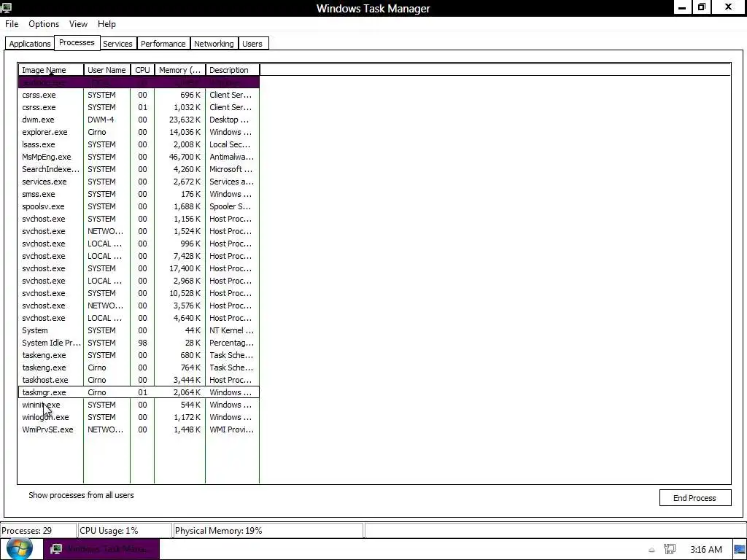Select svchost.exe row with 996 K
Screen dimensions: 747x560
[139, 244]
